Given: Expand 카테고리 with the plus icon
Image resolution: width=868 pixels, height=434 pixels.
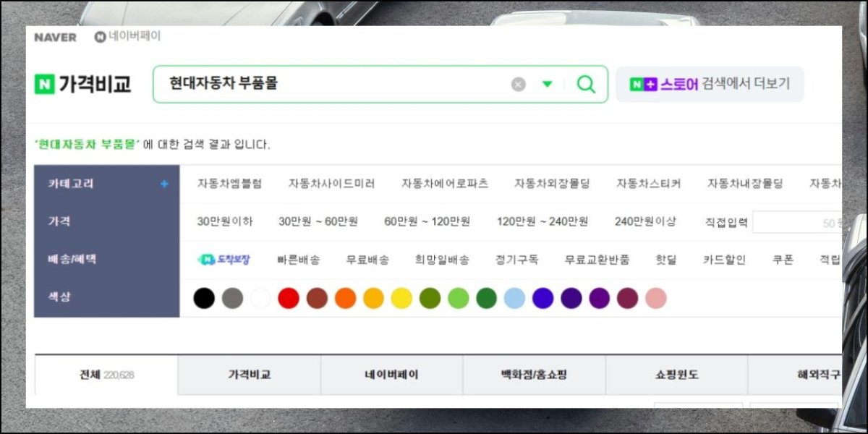Looking at the screenshot, I should pyautogui.click(x=164, y=184).
